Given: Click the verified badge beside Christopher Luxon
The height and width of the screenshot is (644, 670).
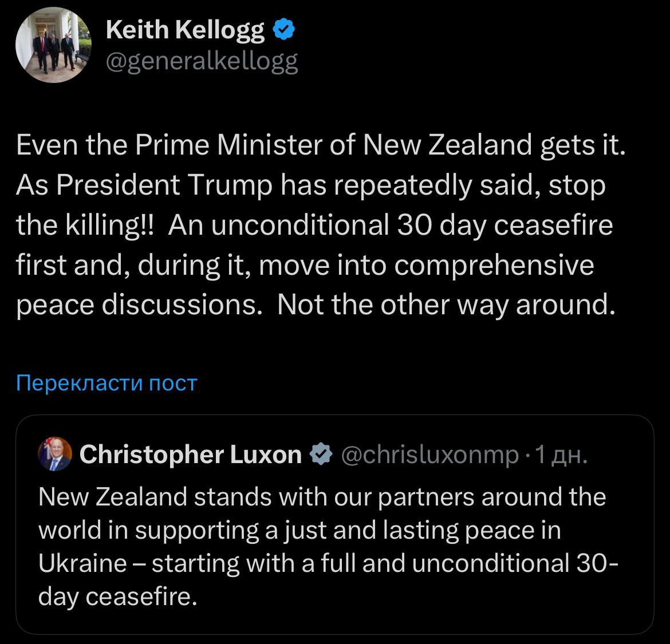Looking at the screenshot, I should click(321, 455).
